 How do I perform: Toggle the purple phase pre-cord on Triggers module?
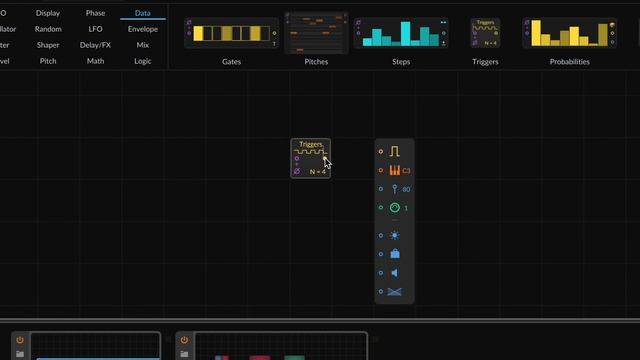297,171
